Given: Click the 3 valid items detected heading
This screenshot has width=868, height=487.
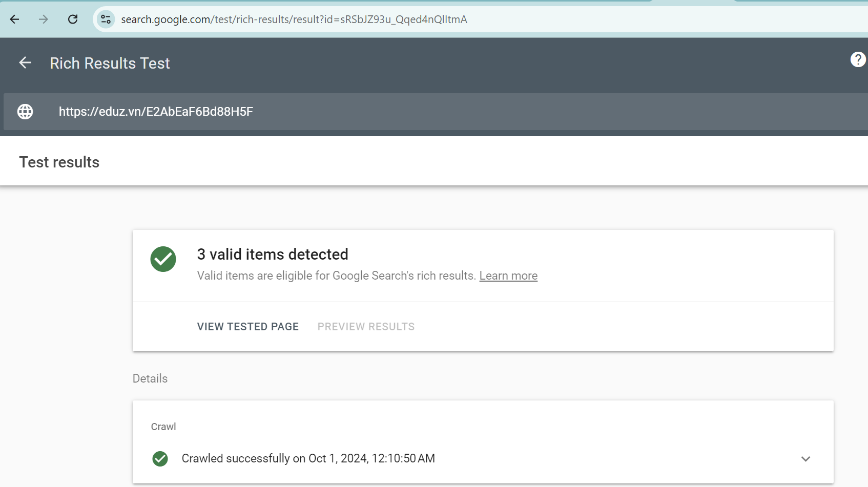Looking at the screenshot, I should pyautogui.click(x=273, y=254).
